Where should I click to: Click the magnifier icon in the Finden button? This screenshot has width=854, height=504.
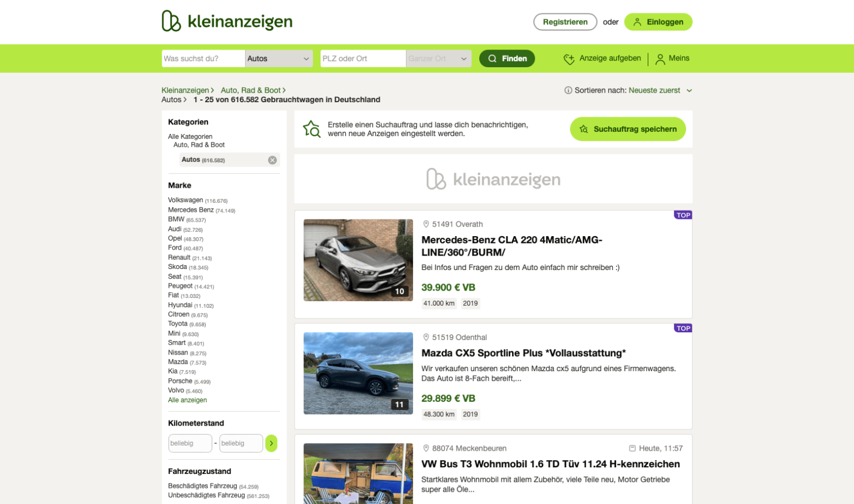(493, 58)
